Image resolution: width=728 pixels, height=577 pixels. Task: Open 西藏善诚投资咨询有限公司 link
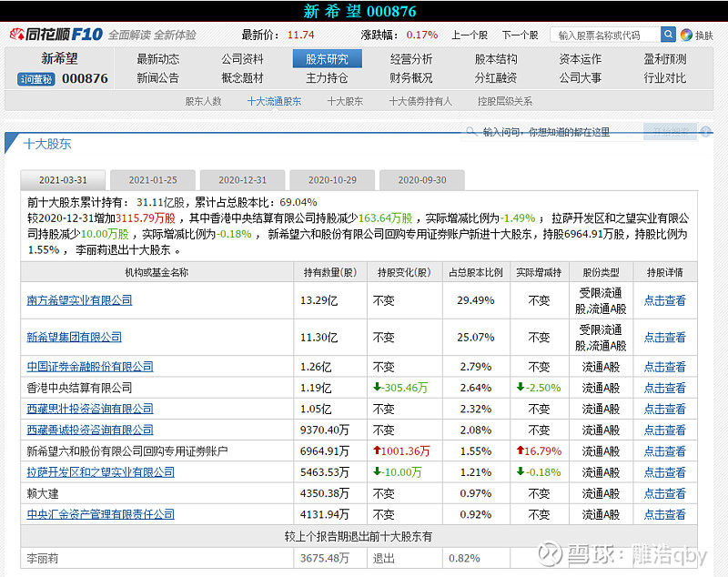(90, 430)
